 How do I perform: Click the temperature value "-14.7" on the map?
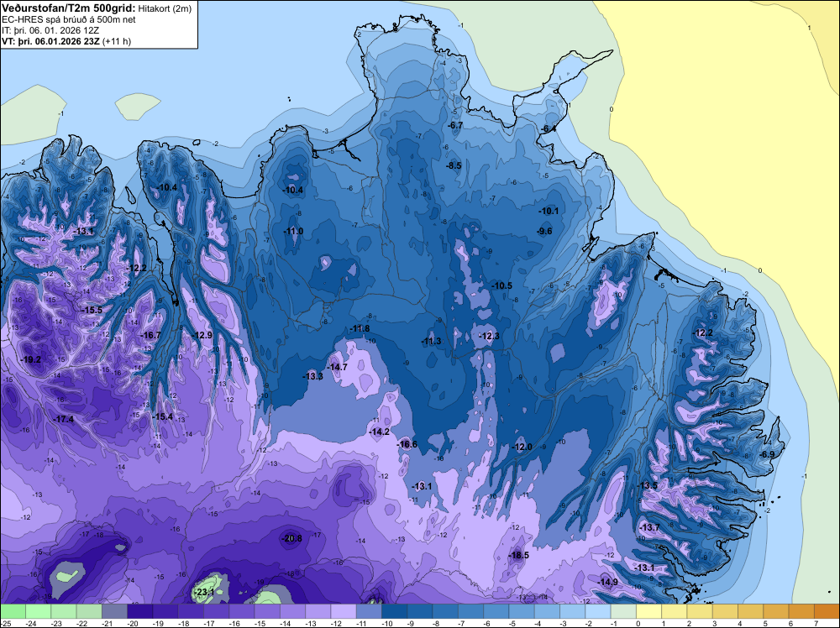338,367
